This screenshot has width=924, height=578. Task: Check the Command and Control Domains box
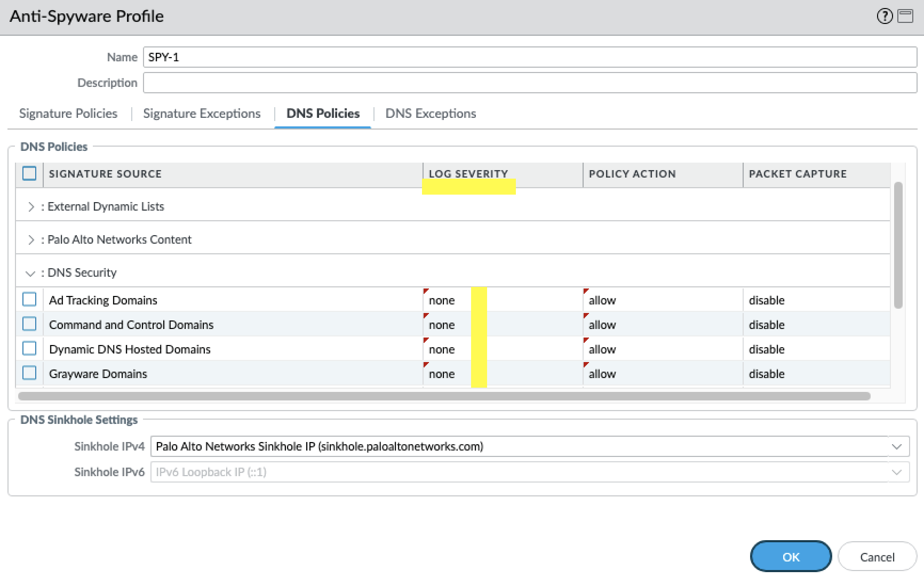click(x=29, y=324)
